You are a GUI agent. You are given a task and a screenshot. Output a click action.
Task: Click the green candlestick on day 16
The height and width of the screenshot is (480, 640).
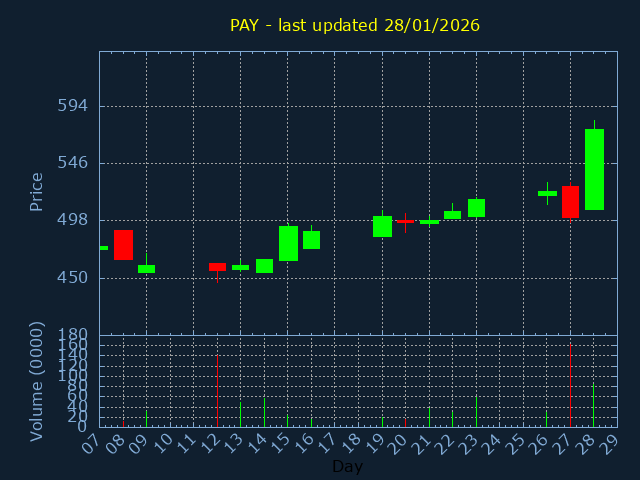pos(311,240)
